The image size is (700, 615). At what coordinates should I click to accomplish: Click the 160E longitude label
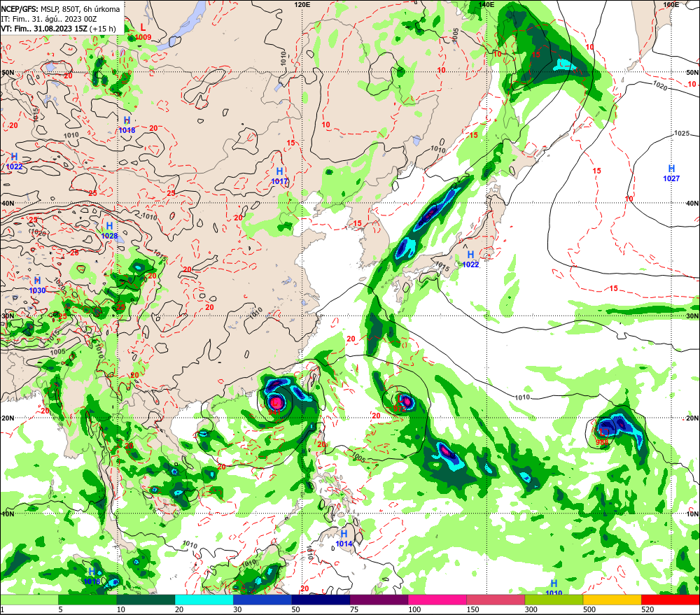pyautogui.click(x=671, y=4)
